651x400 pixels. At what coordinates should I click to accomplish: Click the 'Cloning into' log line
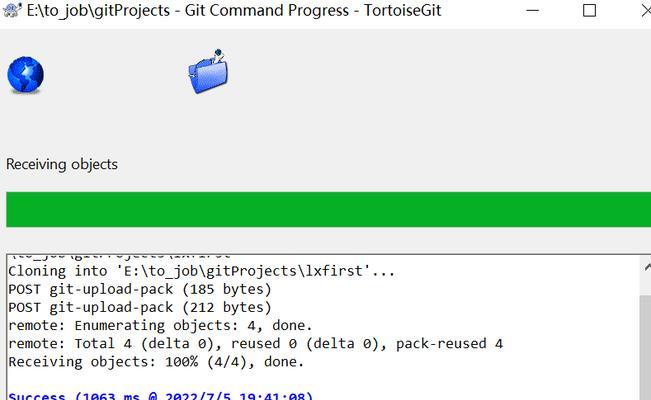(x=201, y=271)
